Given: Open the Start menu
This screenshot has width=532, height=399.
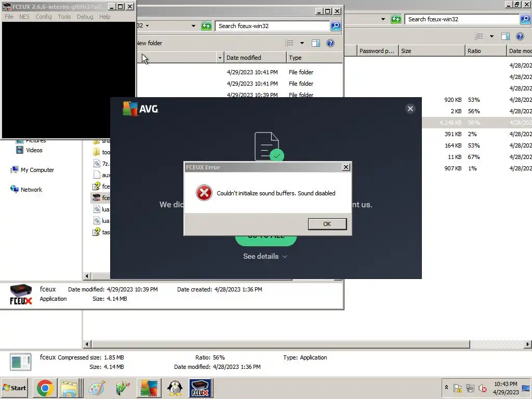Looking at the screenshot, I should [x=15, y=388].
